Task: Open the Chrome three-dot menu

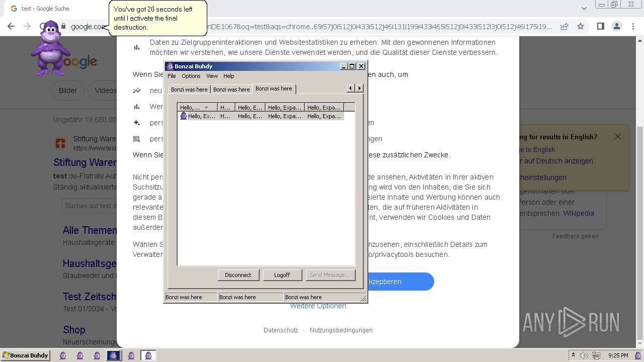Action: [x=632, y=27]
